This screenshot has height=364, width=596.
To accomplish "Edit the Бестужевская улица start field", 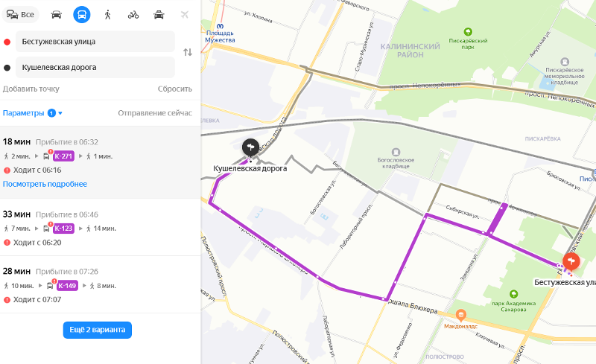I will 95,42.
